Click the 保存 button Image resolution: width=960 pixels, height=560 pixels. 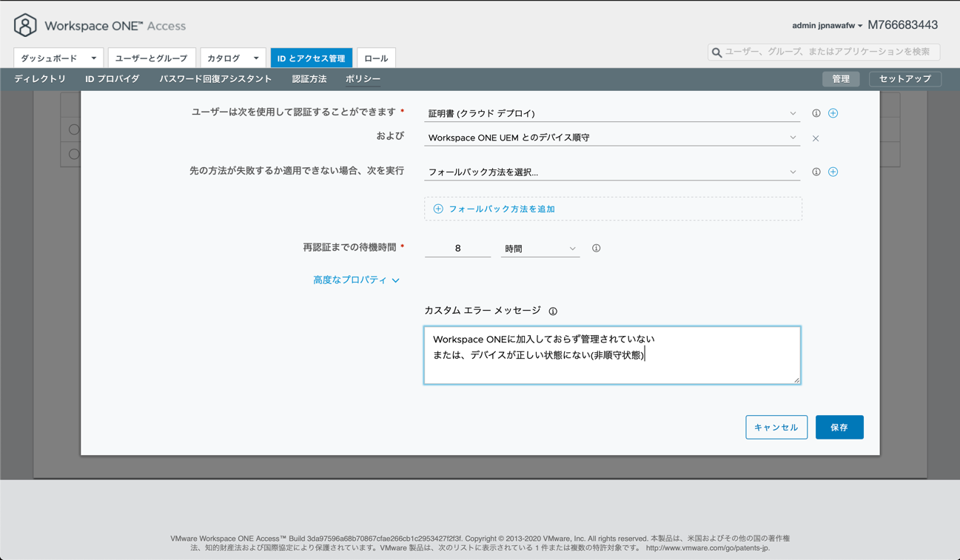tap(839, 428)
